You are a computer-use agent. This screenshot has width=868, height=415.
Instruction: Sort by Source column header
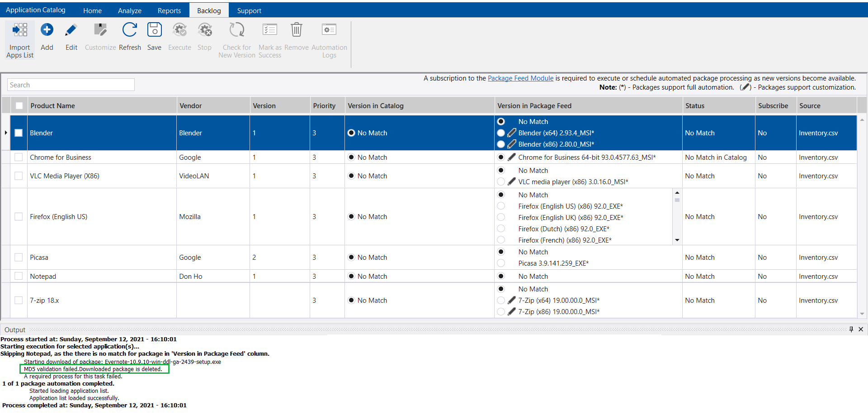826,105
